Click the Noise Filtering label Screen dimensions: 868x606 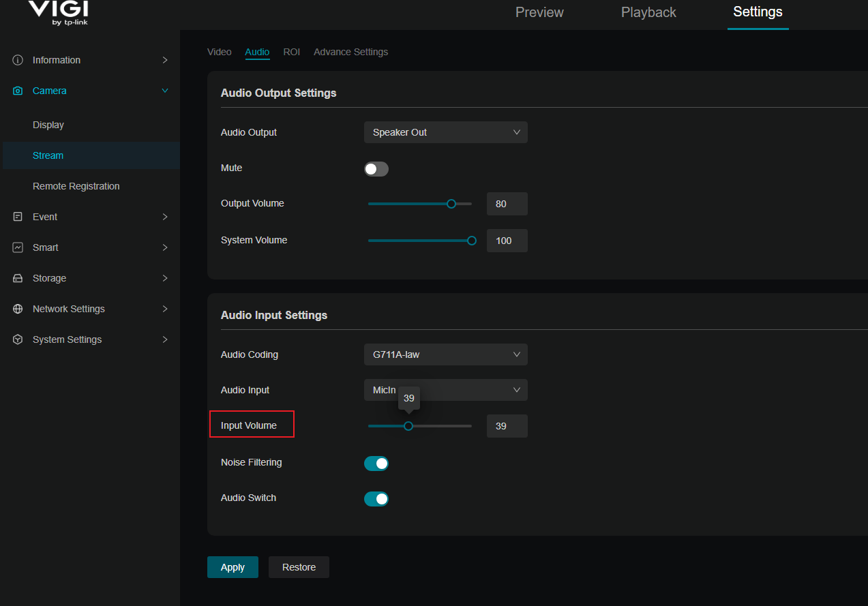coord(252,462)
